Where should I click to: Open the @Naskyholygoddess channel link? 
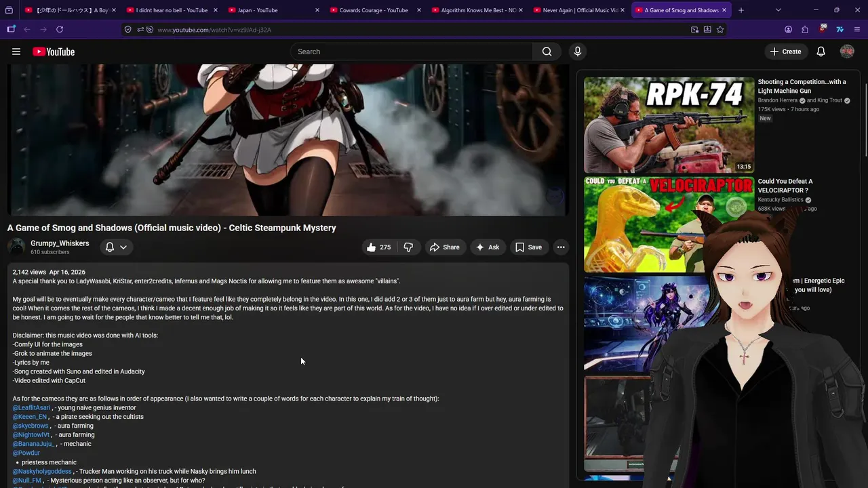42,471
